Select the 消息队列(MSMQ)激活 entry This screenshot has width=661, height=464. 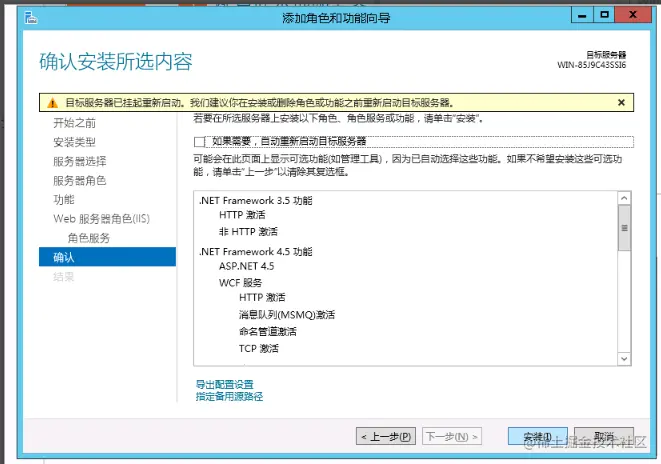[x=287, y=315]
